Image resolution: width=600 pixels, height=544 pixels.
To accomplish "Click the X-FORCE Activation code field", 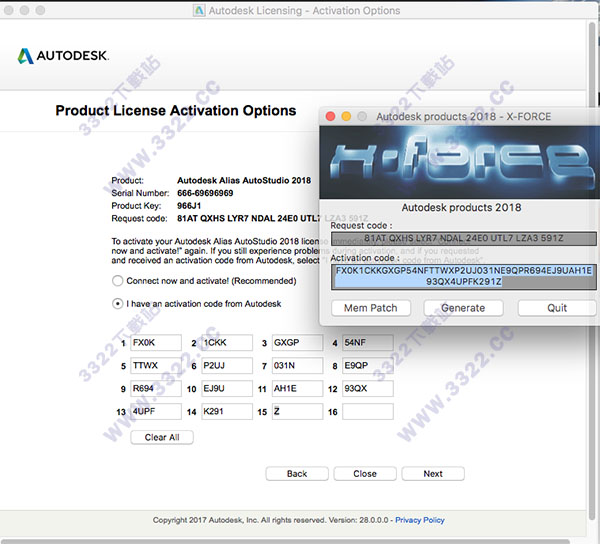I will click(463, 277).
